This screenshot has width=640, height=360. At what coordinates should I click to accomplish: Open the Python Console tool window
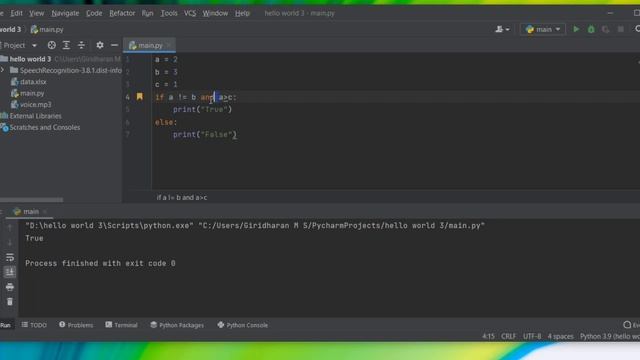tap(242, 325)
